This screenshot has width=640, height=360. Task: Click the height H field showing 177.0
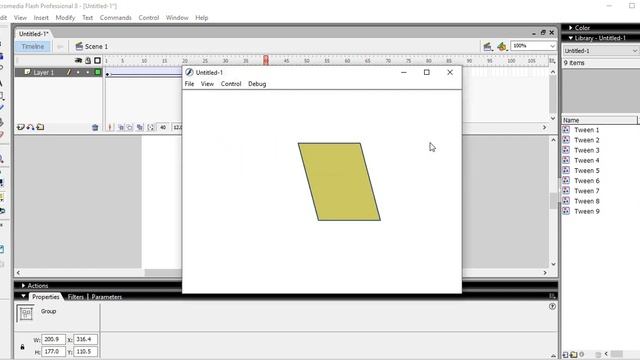point(53,351)
